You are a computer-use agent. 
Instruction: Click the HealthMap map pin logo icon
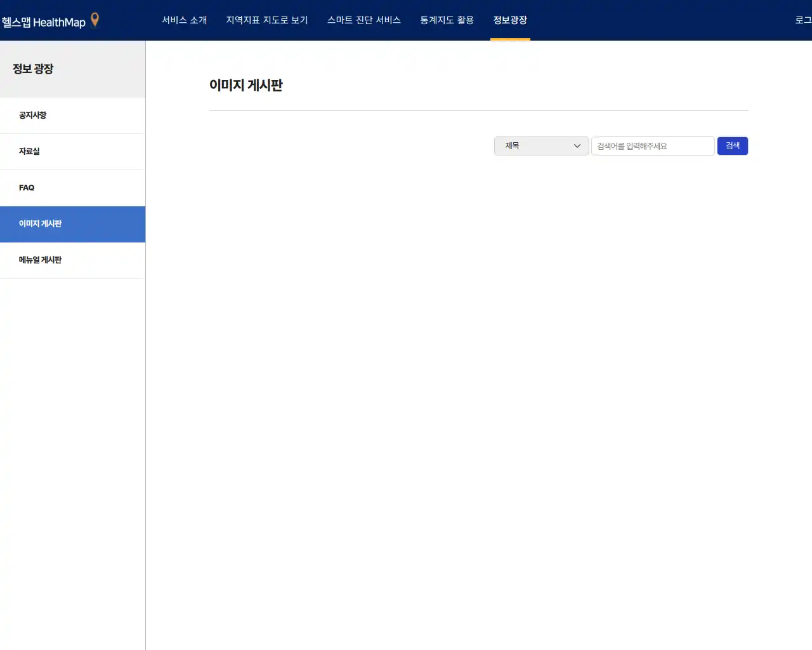pos(94,20)
